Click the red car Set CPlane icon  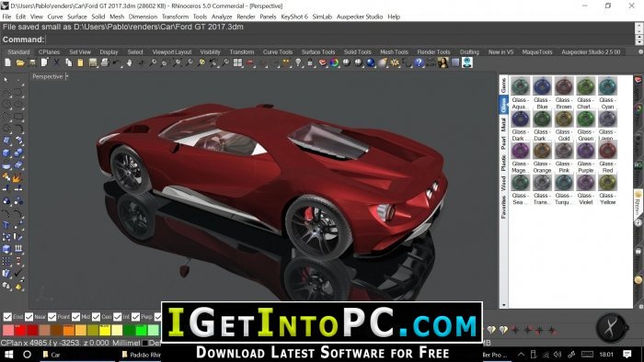click(x=249, y=62)
